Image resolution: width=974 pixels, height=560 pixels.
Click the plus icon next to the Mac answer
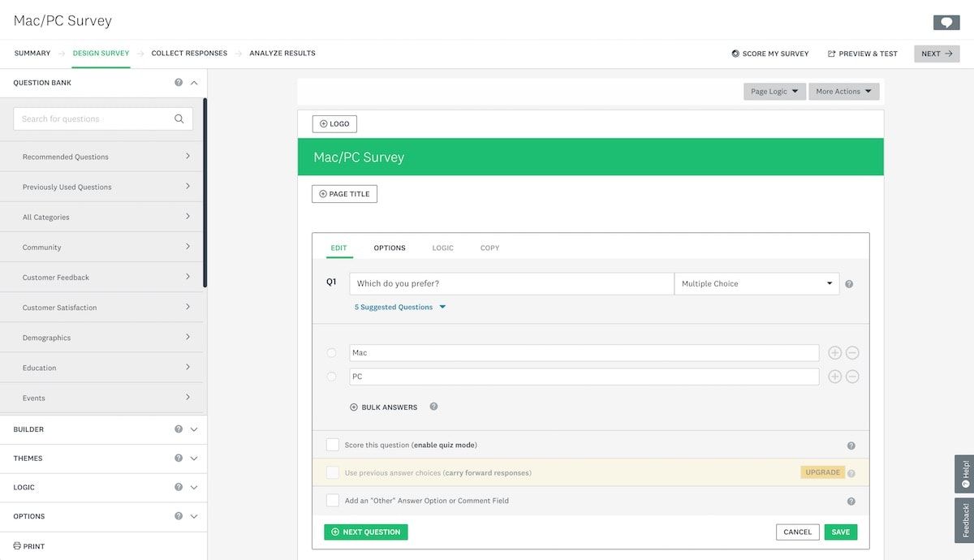834,353
